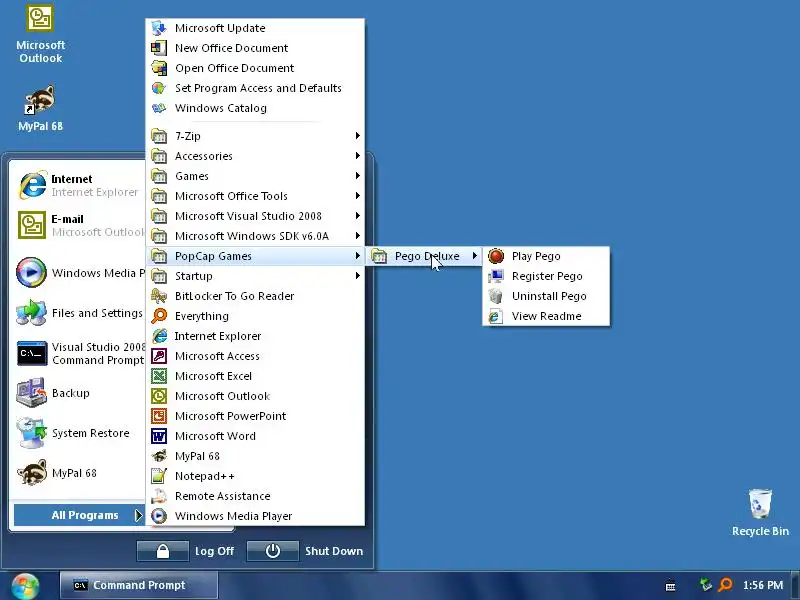Expand Microsoft Visual Studio 2008 folder
Viewport: 800px width, 600px height.
[x=256, y=216]
